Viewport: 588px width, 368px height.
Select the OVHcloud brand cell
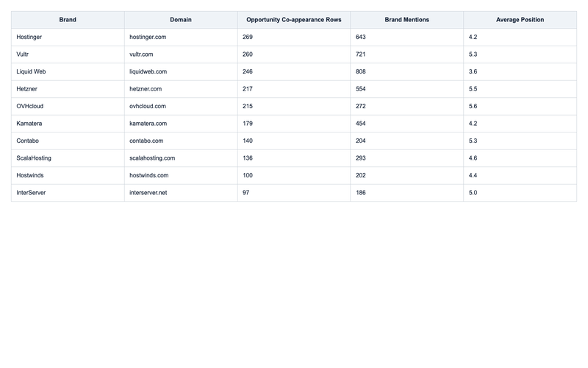(x=68, y=106)
